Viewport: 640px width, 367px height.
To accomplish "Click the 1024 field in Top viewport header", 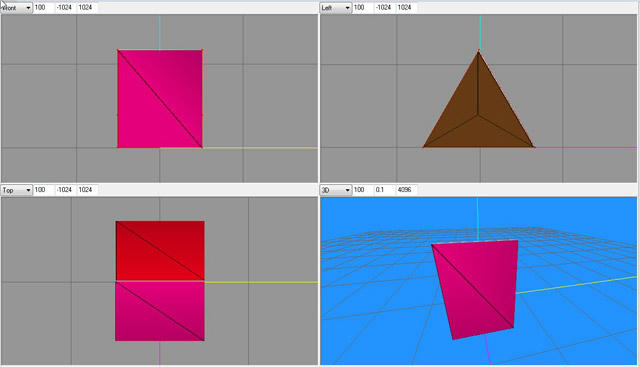I will point(87,190).
